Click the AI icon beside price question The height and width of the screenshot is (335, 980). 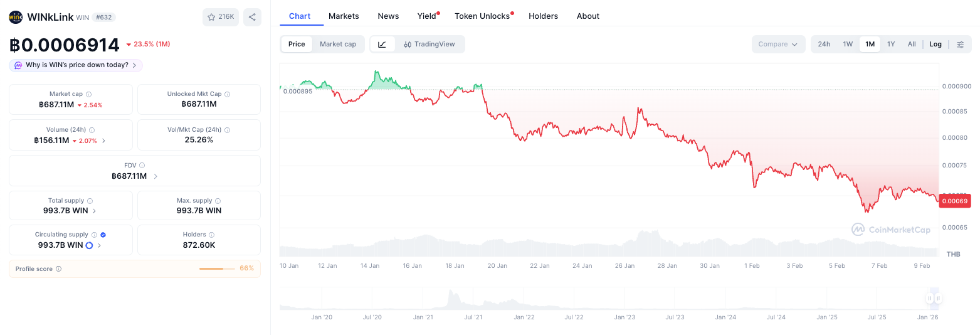pos(18,65)
